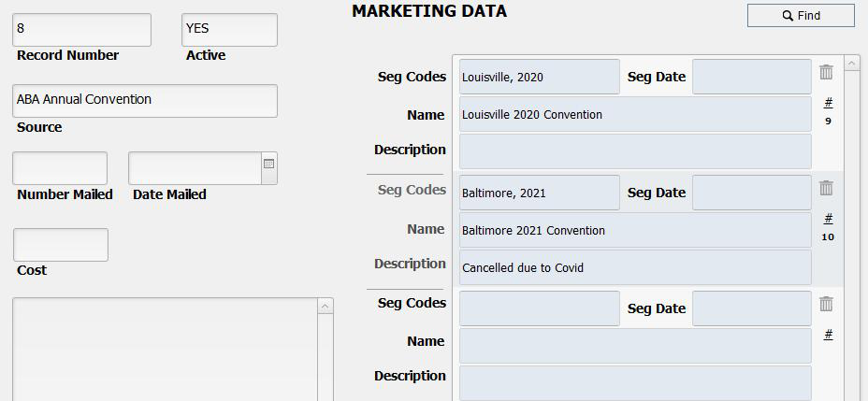Click trash icon for Baltimore, 2021 segment
The width and height of the screenshot is (868, 401).
point(826,188)
